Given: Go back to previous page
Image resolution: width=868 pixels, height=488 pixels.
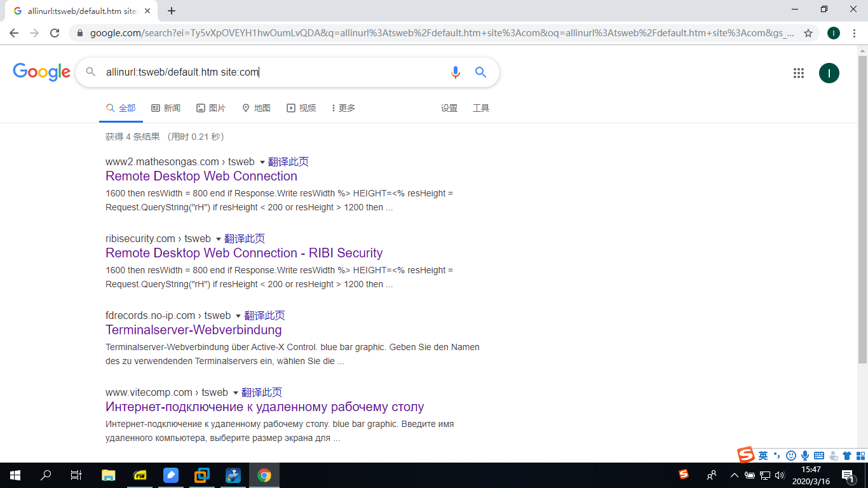Looking at the screenshot, I should (14, 33).
